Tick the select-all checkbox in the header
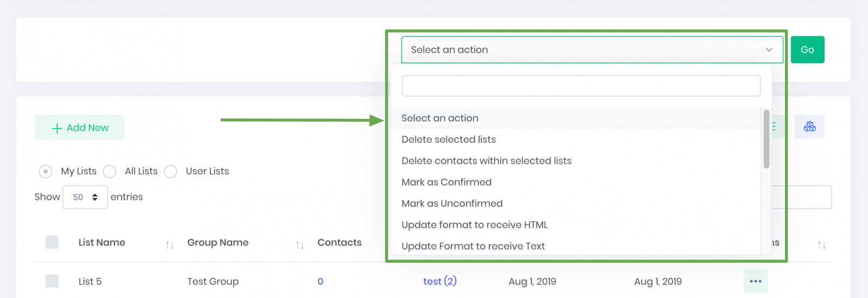 [52, 242]
